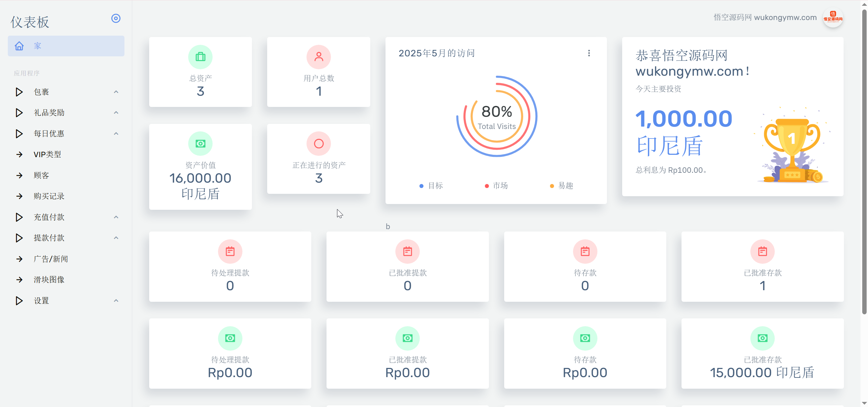The width and height of the screenshot is (868, 407).
Task: Click the user avatar in header
Action: [833, 18]
